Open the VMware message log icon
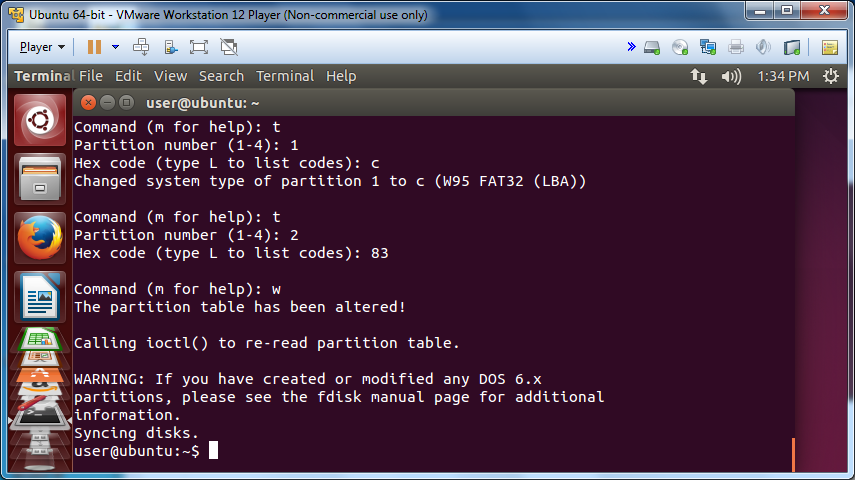Viewport: 855px width, 480px height. click(830, 47)
